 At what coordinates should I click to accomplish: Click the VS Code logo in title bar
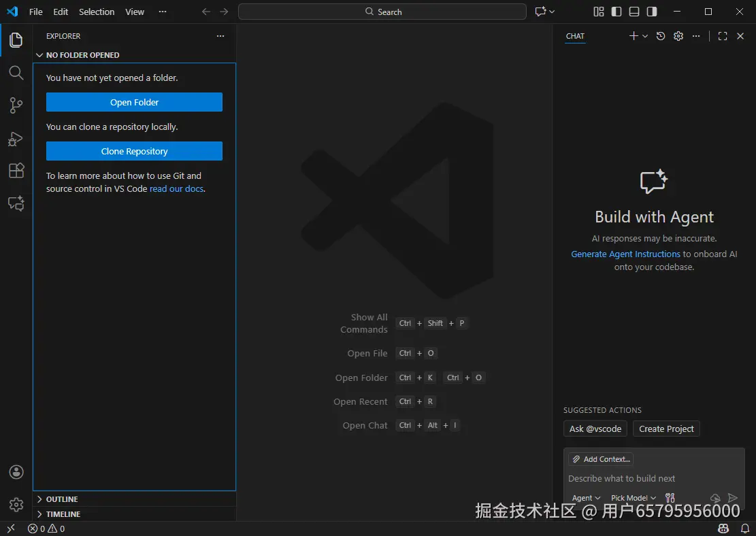[12, 12]
